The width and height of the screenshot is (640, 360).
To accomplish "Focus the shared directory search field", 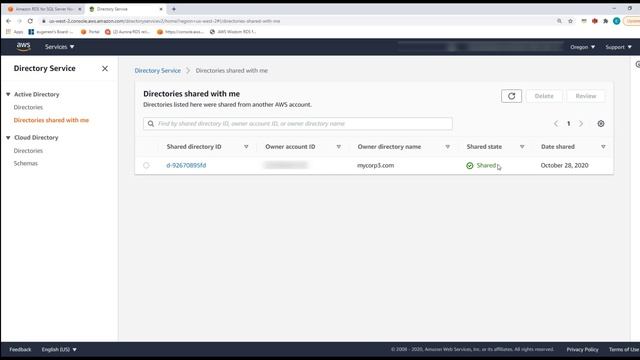I will [298, 124].
